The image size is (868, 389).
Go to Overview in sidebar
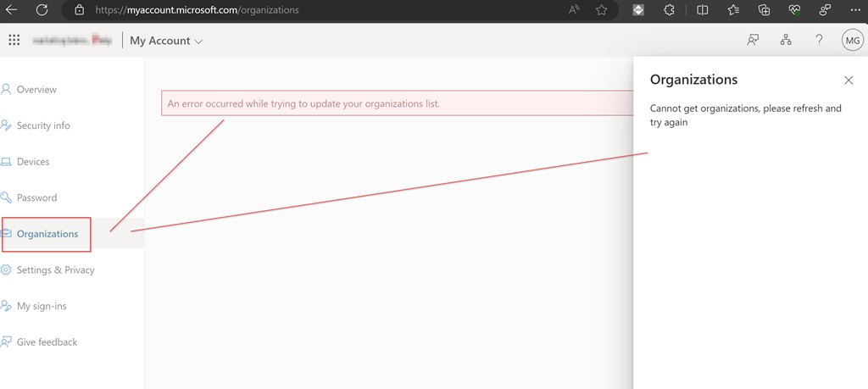click(36, 90)
